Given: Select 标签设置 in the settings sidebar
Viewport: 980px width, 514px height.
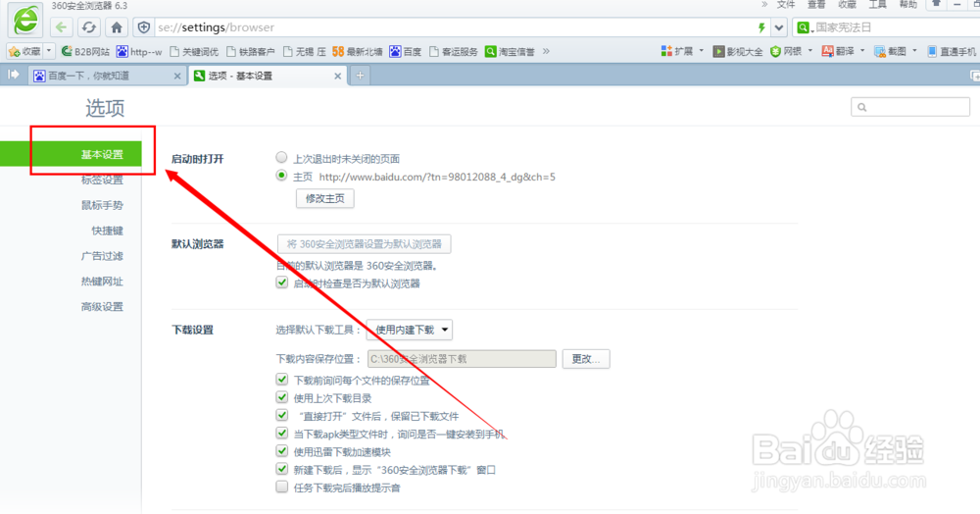Looking at the screenshot, I should coord(102,180).
